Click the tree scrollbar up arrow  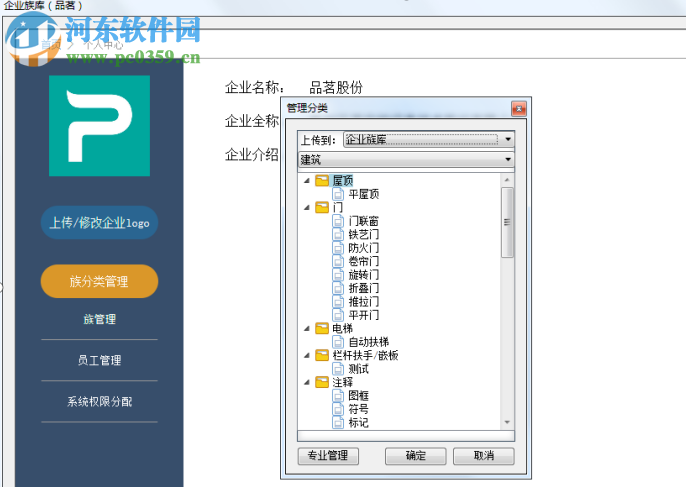pyautogui.click(x=507, y=180)
